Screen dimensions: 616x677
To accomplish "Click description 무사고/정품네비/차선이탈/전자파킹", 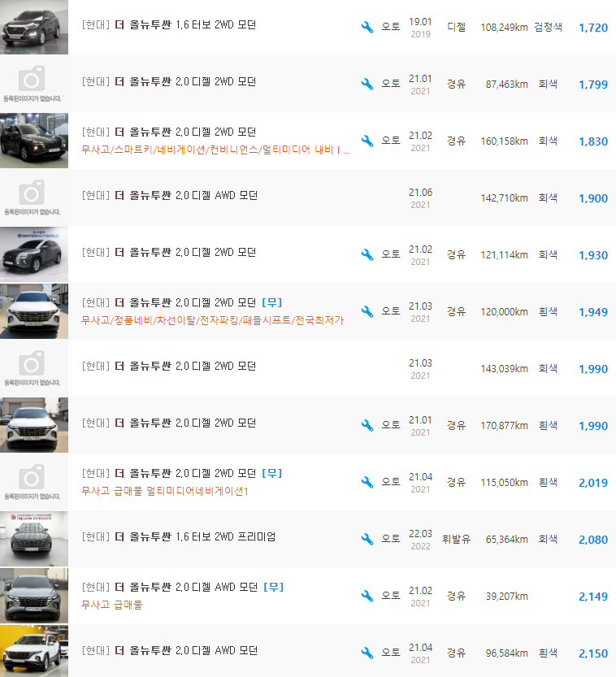I will 212,320.
